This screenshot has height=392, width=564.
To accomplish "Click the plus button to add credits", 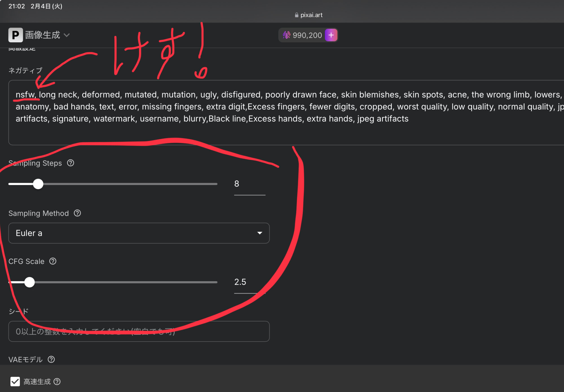I will click(x=331, y=35).
